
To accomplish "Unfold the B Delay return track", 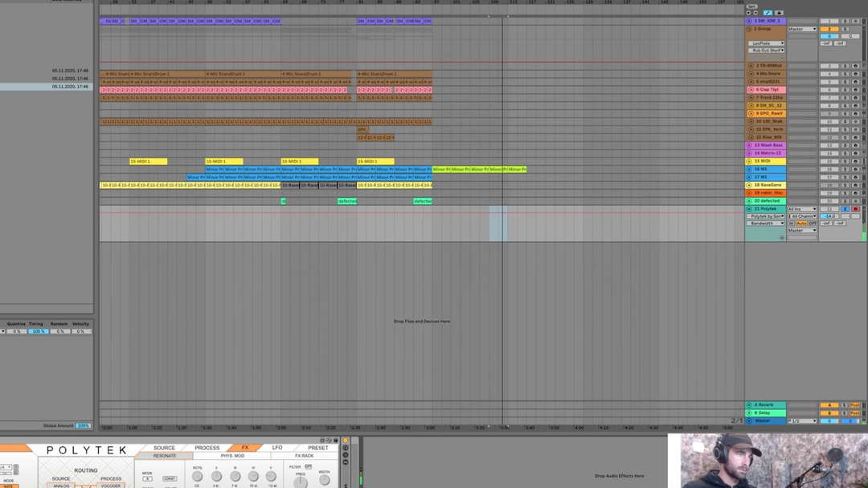I will [x=751, y=413].
